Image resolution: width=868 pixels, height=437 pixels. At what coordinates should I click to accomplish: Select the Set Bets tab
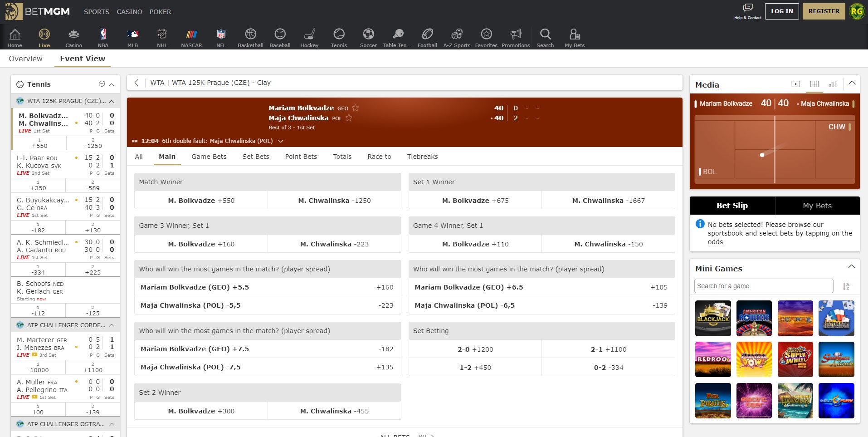click(256, 157)
